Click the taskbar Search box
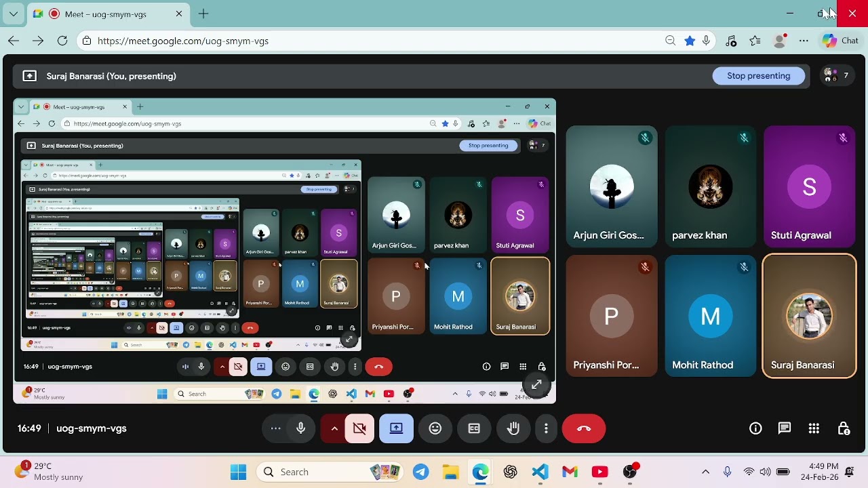Screen dimensions: 868x488 [x=330, y=472]
